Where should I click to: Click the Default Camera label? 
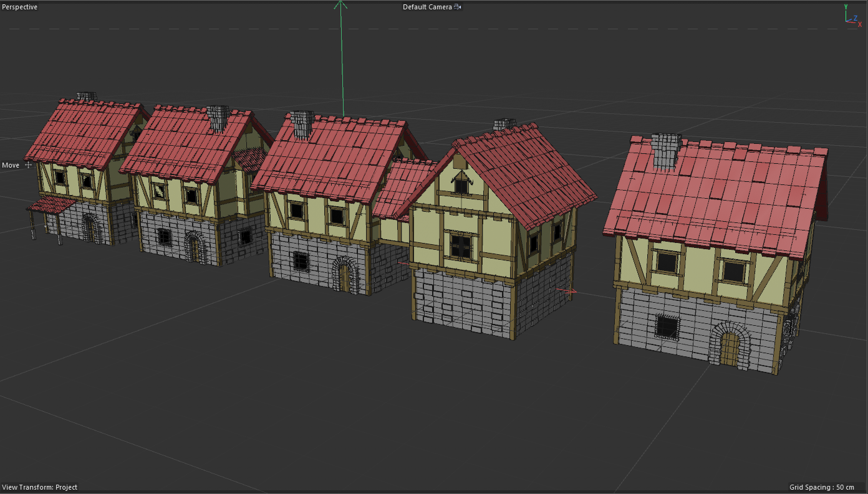click(x=427, y=7)
